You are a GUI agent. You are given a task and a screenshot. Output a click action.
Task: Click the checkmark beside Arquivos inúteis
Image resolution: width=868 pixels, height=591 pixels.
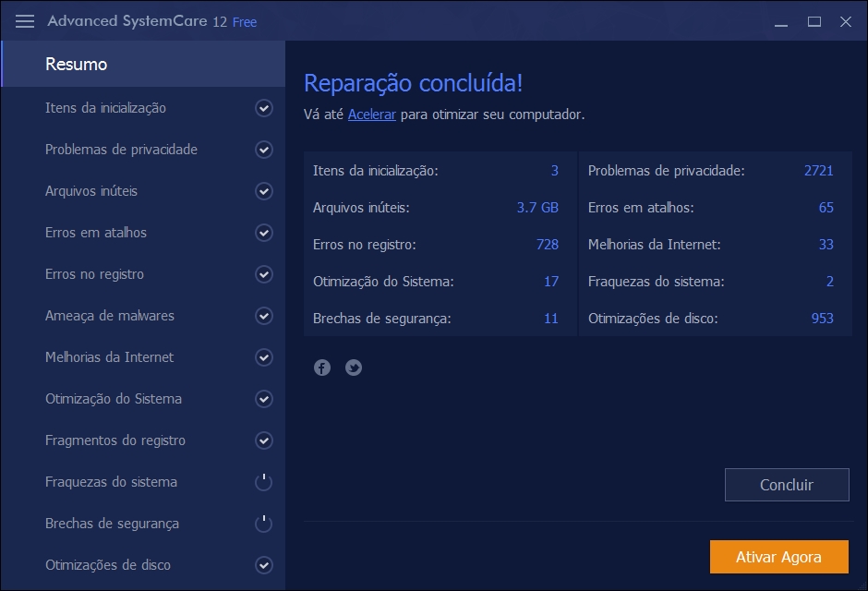264,191
